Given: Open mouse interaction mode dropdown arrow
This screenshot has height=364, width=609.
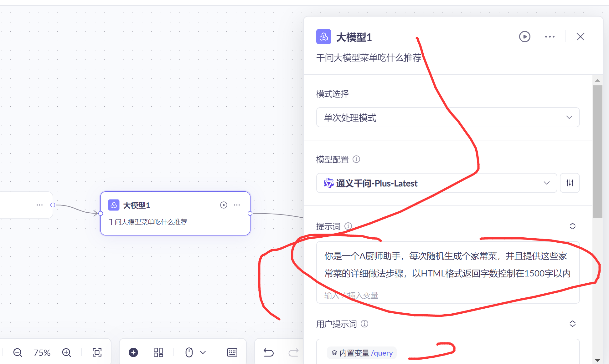Looking at the screenshot, I should click(203, 353).
